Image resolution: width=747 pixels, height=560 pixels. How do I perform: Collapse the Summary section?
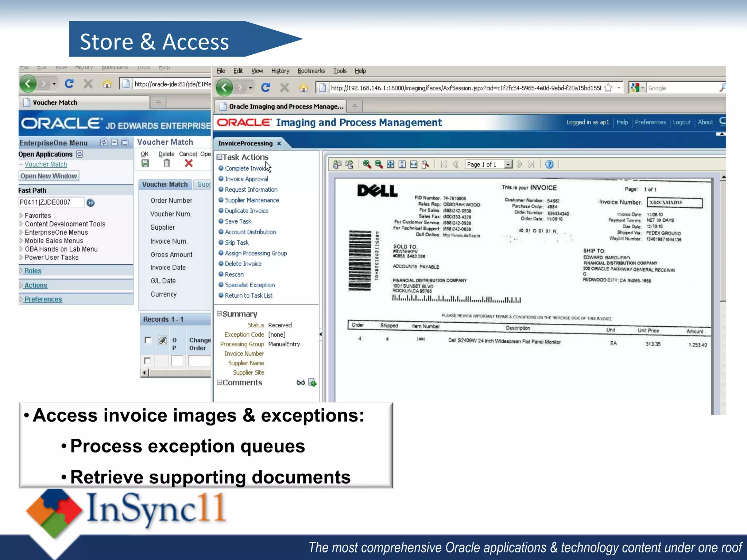tap(219, 314)
